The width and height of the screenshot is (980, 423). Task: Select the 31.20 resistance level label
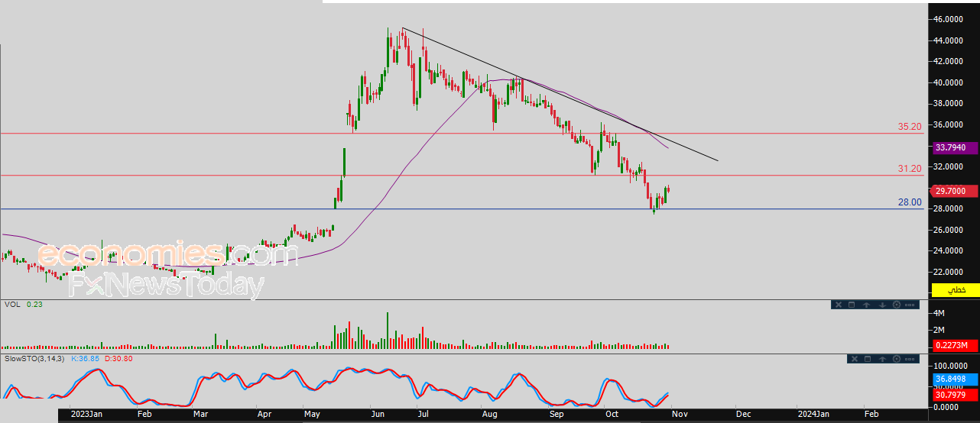pos(910,168)
